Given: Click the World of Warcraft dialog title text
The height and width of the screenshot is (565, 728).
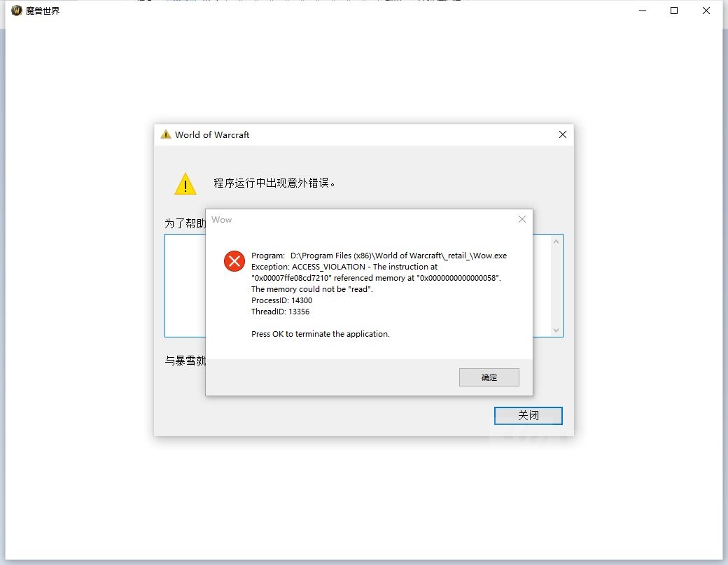Looking at the screenshot, I should [x=212, y=134].
